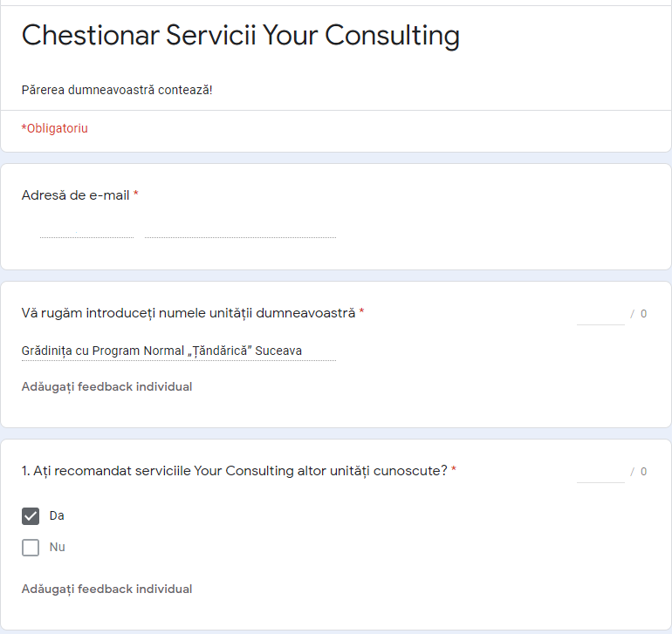The width and height of the screenshot is (672, 634).
Task: Click the form title "Chestionar Servicii Your Consulting"
Action: coord(240,36)
